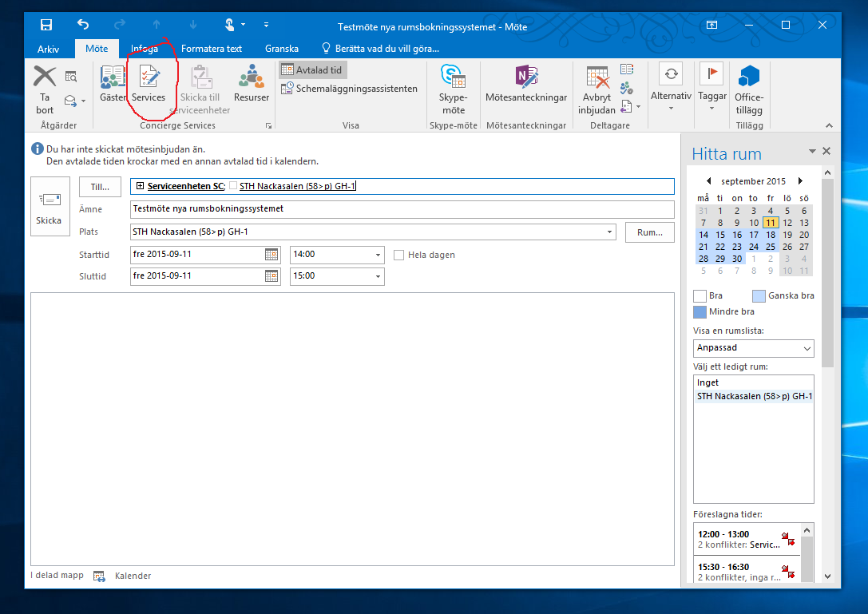This screenshot has height=614, width=868.
Task: Open the Granska tab
Action: (282, 49)
